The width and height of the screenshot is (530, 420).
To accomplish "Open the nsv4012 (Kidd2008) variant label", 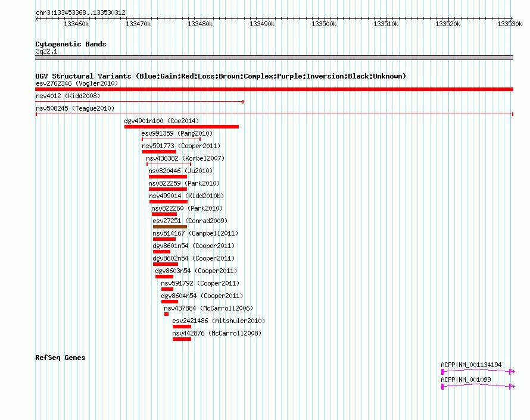I will (x=68, y=96).
